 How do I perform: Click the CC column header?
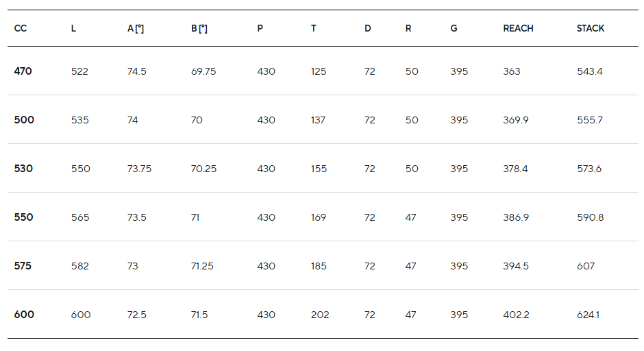point(20,28)
